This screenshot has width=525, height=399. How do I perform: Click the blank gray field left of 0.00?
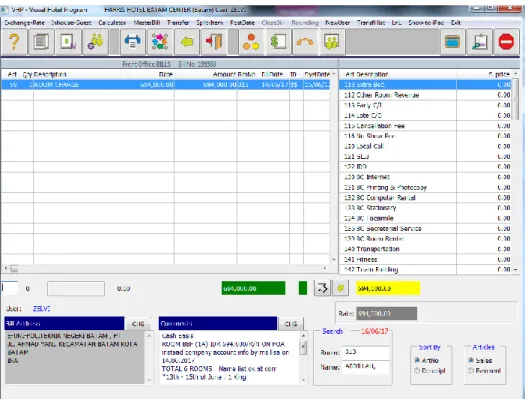click(76, 289)
